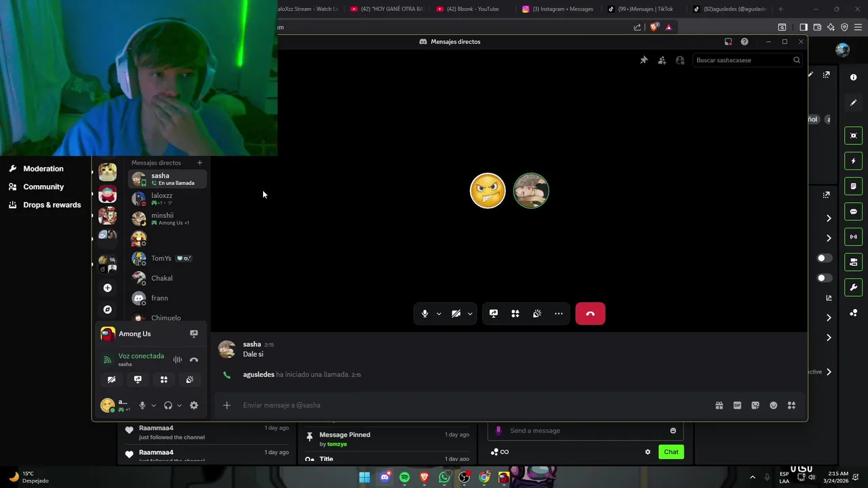Show the user profile panel icon

(x=680, y=60)
